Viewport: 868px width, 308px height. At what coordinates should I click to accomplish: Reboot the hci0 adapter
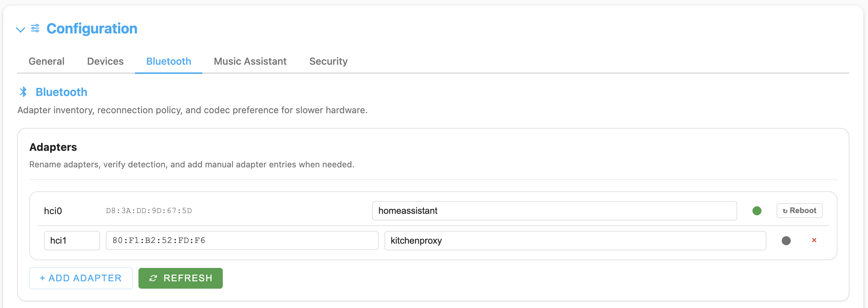799,211
